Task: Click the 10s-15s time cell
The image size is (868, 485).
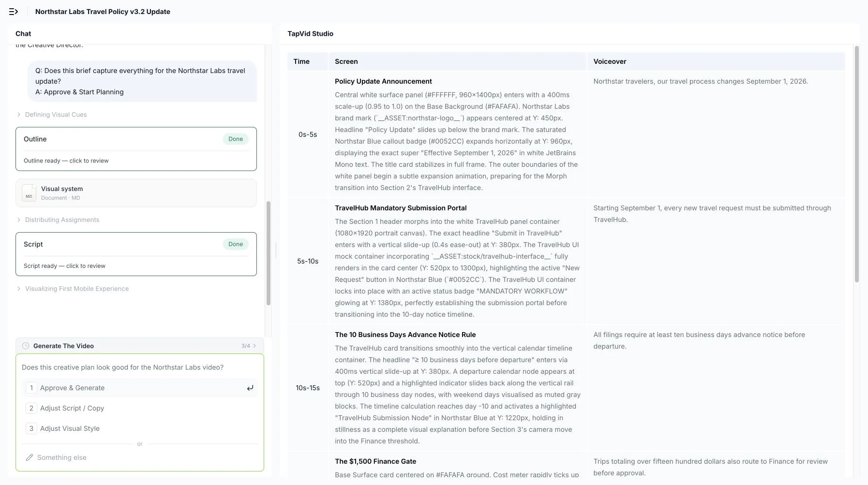Action: click(308, 388)
